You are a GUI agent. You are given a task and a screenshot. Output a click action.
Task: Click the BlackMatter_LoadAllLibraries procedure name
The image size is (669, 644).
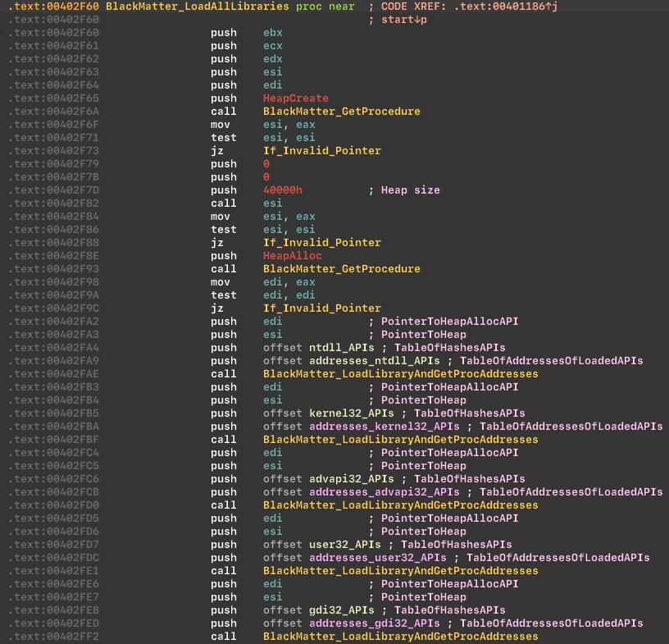[197, 7]
